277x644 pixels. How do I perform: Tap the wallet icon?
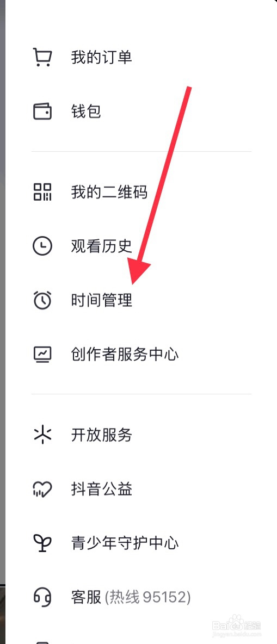coord(42,112)
